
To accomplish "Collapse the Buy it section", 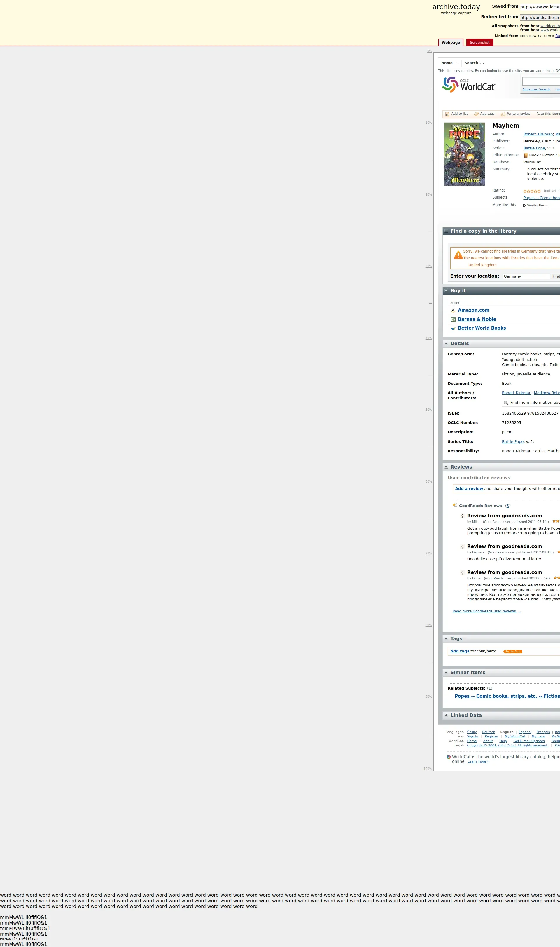I will [x=446, y=290].
